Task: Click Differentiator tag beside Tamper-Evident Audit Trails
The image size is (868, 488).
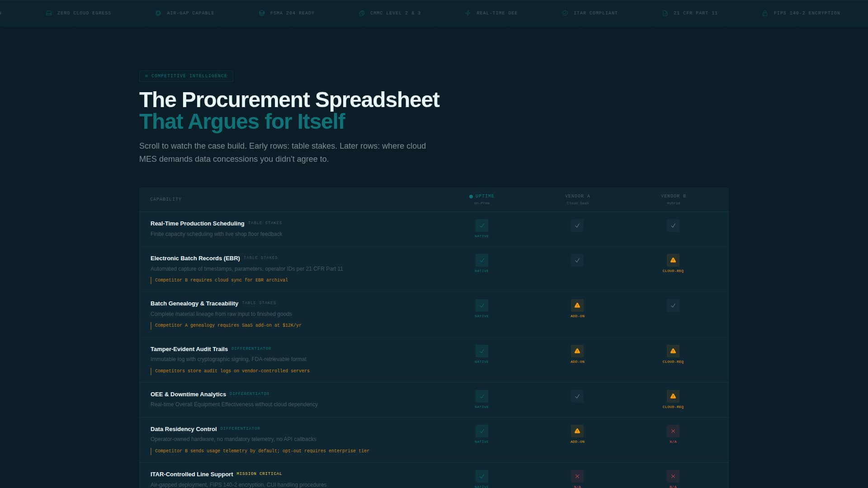Action: (251, 348)
